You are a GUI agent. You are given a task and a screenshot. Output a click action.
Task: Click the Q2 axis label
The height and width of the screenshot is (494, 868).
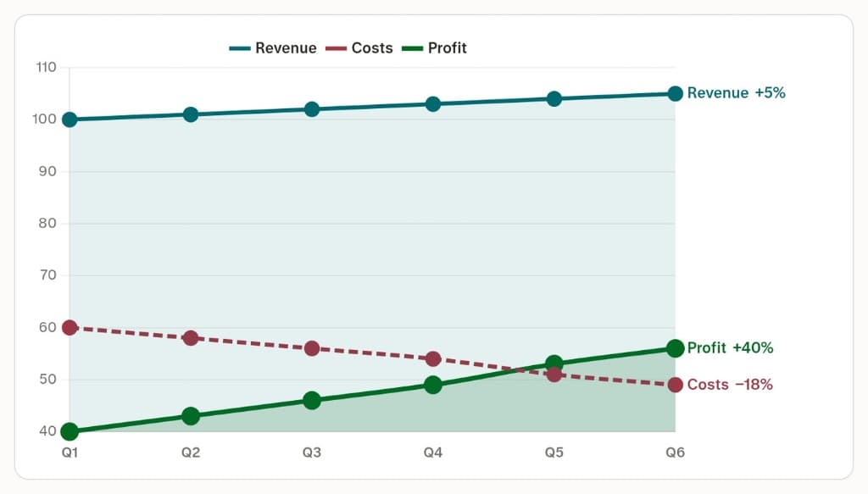click(191, 452)
